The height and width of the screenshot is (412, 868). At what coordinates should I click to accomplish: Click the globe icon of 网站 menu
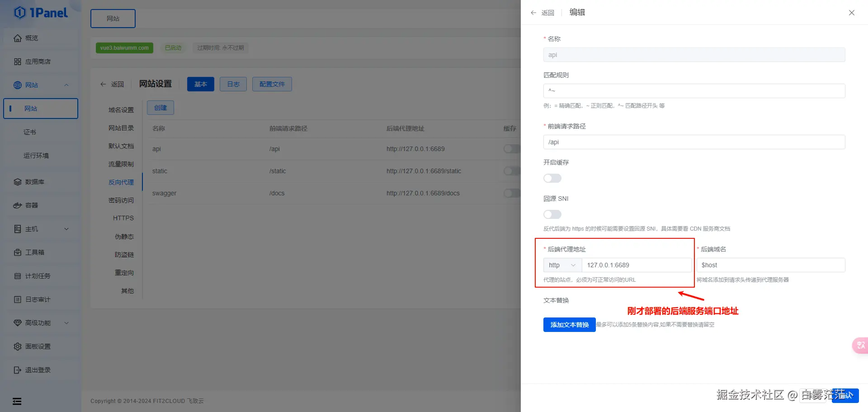[x=18, y=85]
